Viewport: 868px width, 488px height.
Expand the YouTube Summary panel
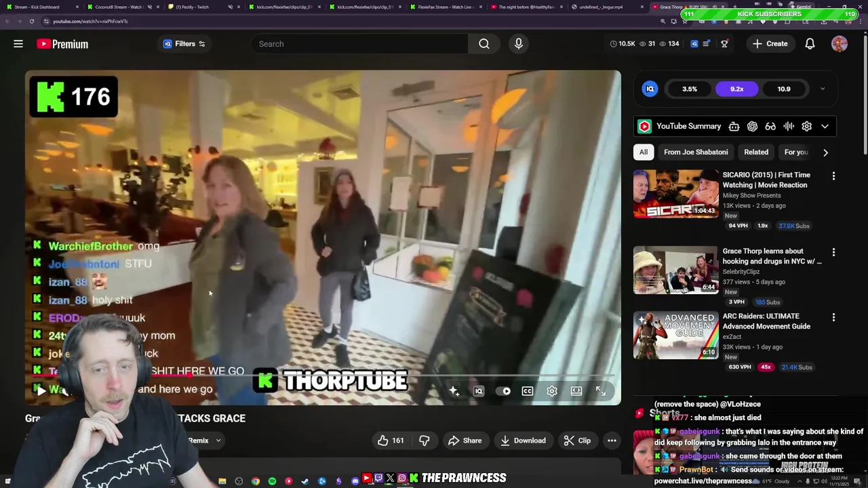[825, 126]
